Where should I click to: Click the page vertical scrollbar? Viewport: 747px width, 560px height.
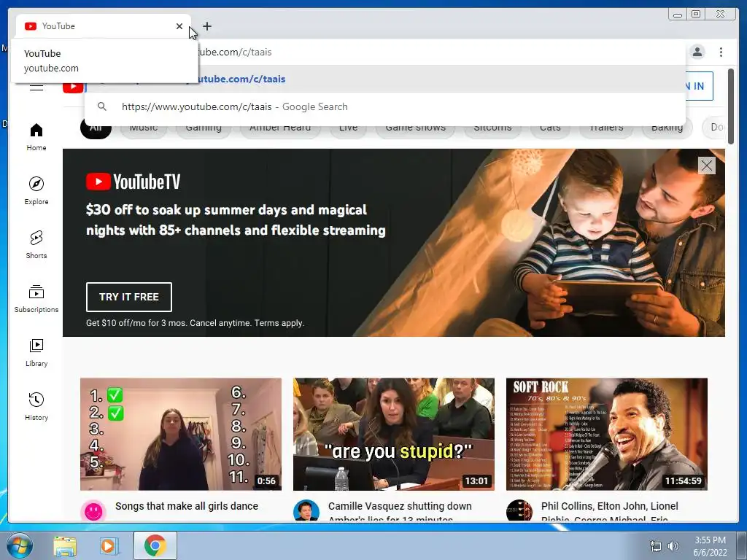pos(731,106)
